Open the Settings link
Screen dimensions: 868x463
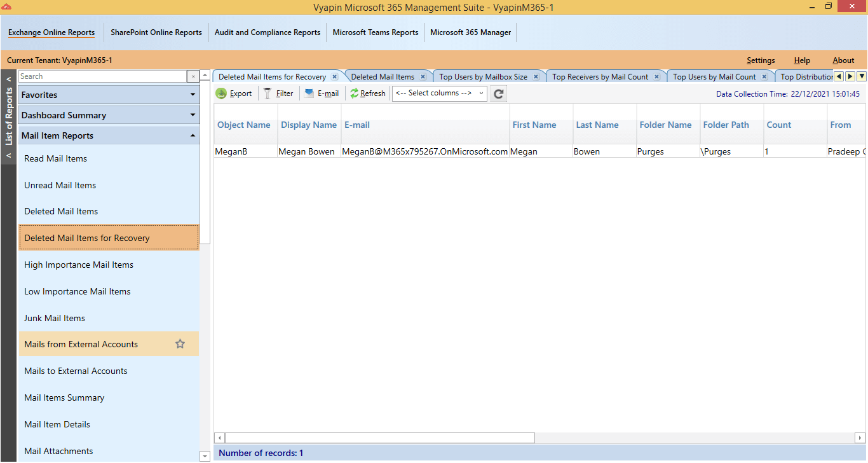pos(761,60)
